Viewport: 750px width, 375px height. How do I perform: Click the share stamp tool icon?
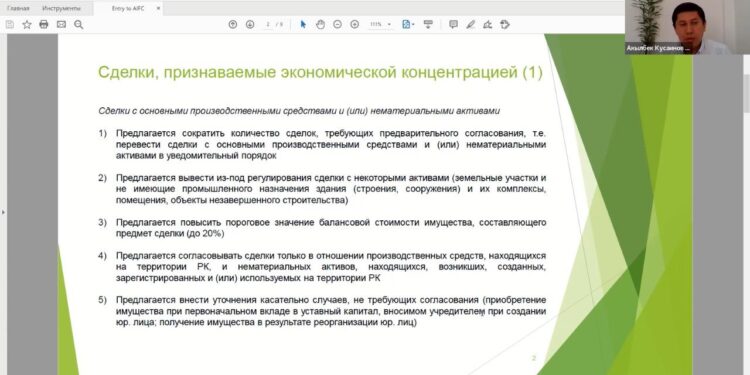click(x=505, y=24)
